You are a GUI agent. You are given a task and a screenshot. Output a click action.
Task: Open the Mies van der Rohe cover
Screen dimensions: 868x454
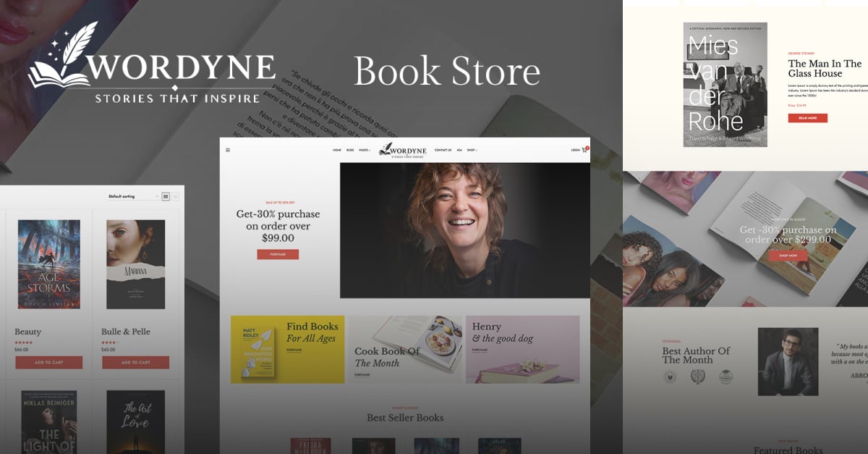tap(725, 84)
